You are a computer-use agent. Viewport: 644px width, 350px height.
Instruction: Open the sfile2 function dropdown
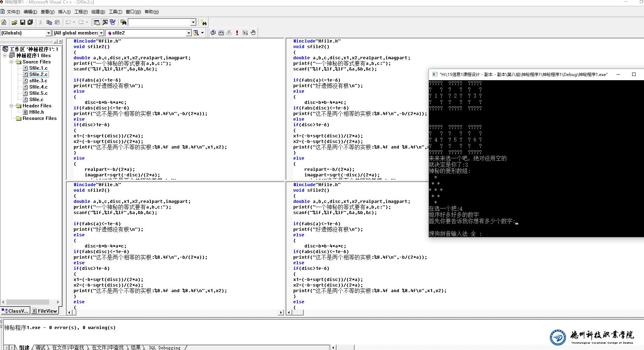click(189, 33)
